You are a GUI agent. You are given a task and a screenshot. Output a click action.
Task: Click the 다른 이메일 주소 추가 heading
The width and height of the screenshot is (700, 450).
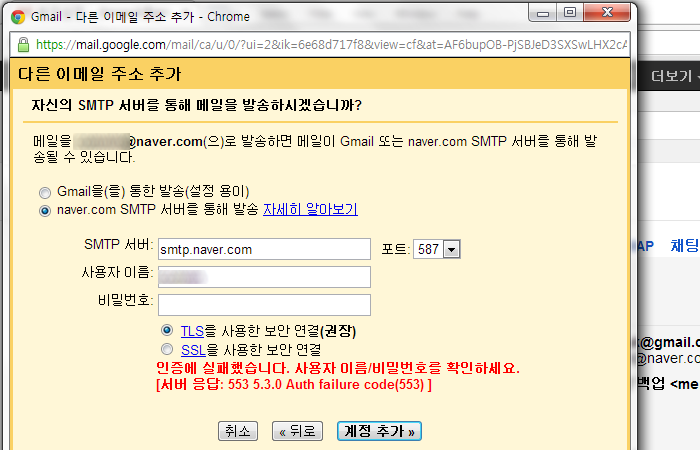(x=100, y=74)
